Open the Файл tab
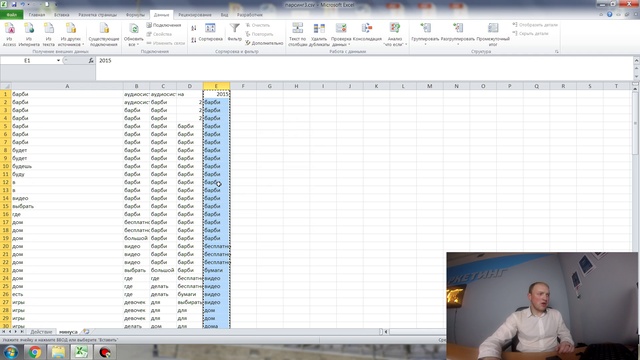The width and height of the screenshot is (640, 360). point(11,15)
